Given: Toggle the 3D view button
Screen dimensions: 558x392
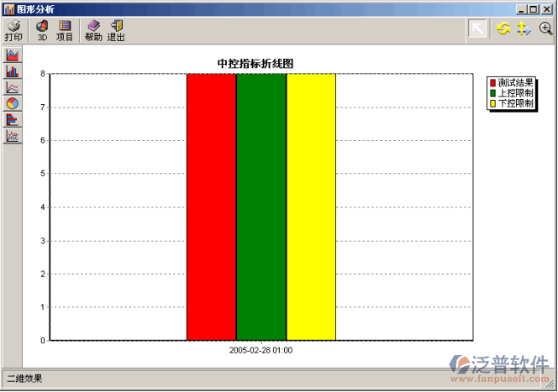Looking at the screenshot, I should click(x=42, y=31).
